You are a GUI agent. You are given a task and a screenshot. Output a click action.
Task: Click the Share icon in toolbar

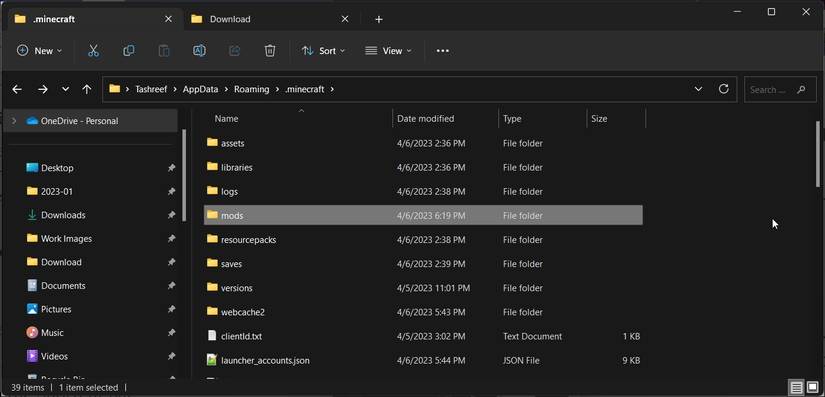tap(234, 51)
